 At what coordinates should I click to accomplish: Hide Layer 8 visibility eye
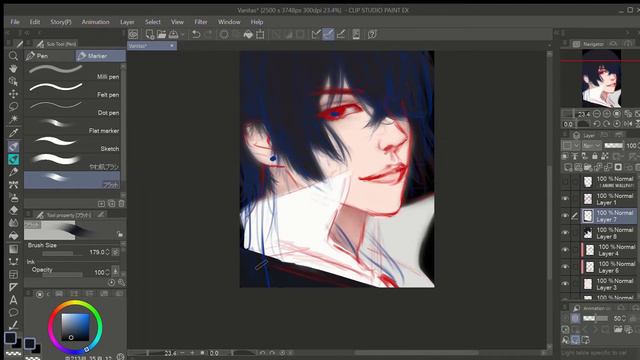coord(565,233)
